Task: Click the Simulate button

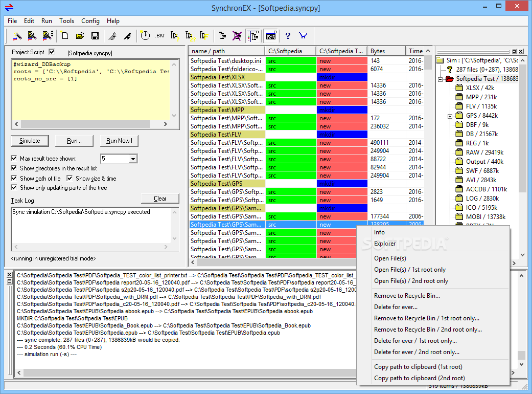Action: pyautogui.click(x=30, y=141)
